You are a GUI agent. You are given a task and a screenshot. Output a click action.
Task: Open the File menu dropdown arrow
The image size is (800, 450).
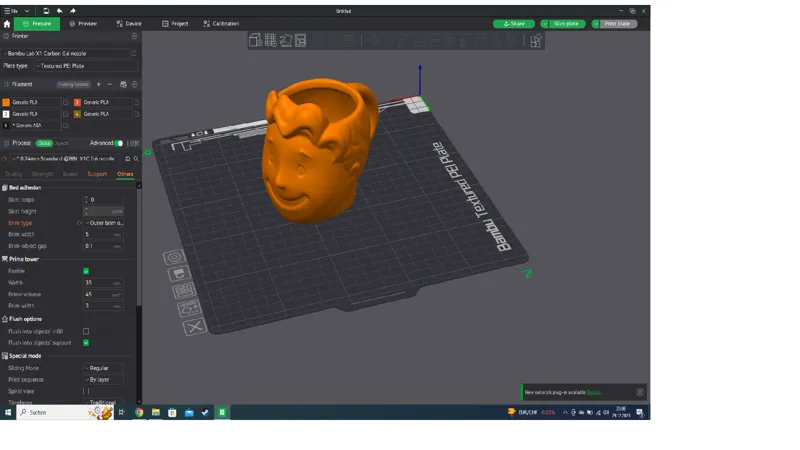[x=27, y=11]
